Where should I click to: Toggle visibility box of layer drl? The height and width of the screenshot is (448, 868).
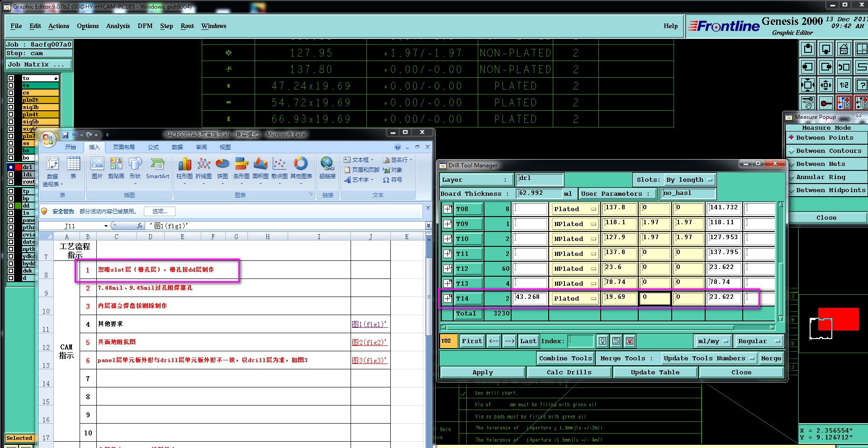point(11,167)
